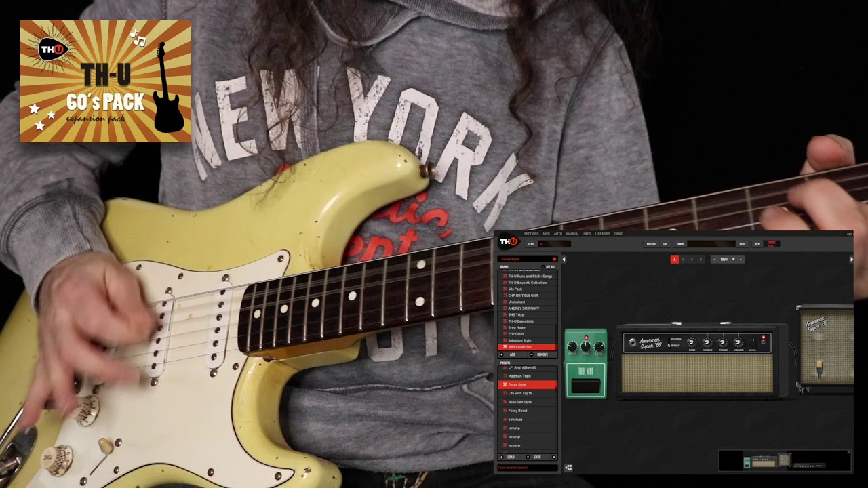Click the MASTER button
Viewport: 868px width, 488px height.
(x=651, y=244)
